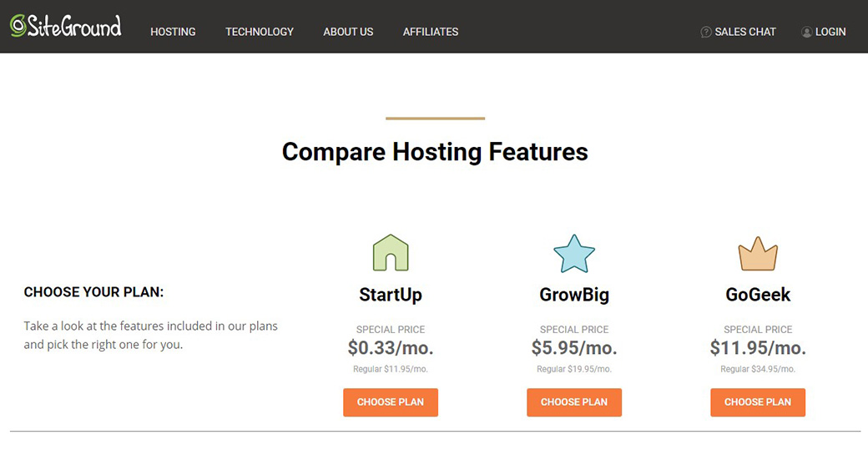Open the Affiliates page
Image resolution: width=868 pixels, height=470 pixels.
click(x=431, y=32)
